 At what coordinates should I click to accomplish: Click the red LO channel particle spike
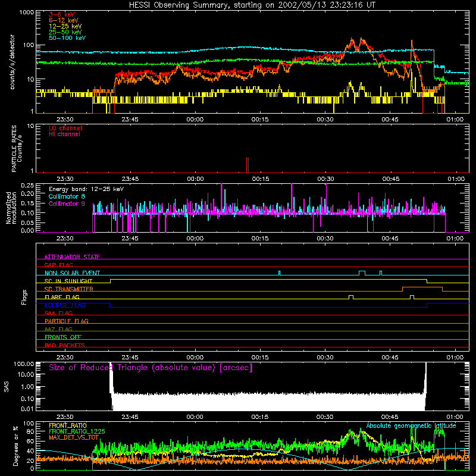tap(248, 165)
